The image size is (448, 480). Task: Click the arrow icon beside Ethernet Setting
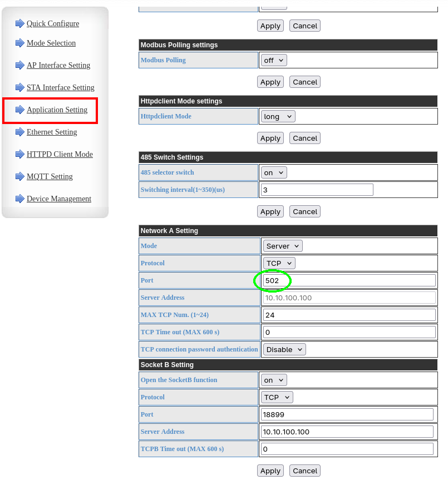(20, 132)
